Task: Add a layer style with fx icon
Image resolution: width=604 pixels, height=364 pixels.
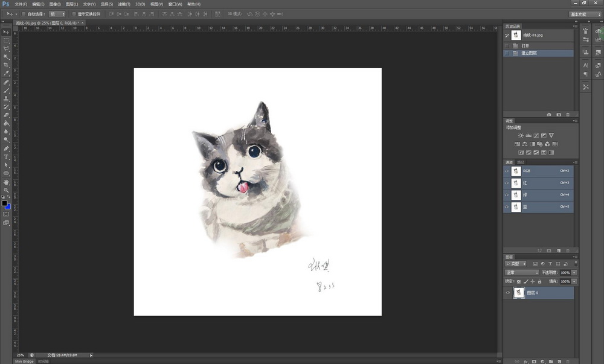Action: (526, 362)
